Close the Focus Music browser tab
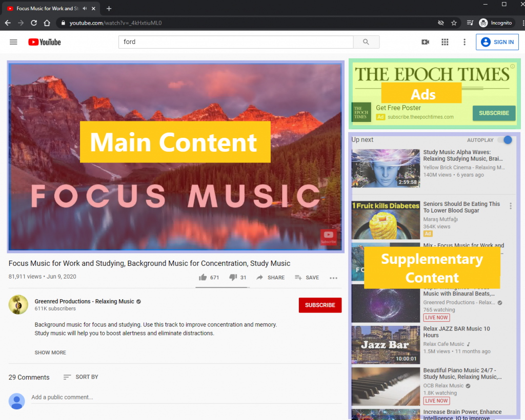 (x=93, y=8)
